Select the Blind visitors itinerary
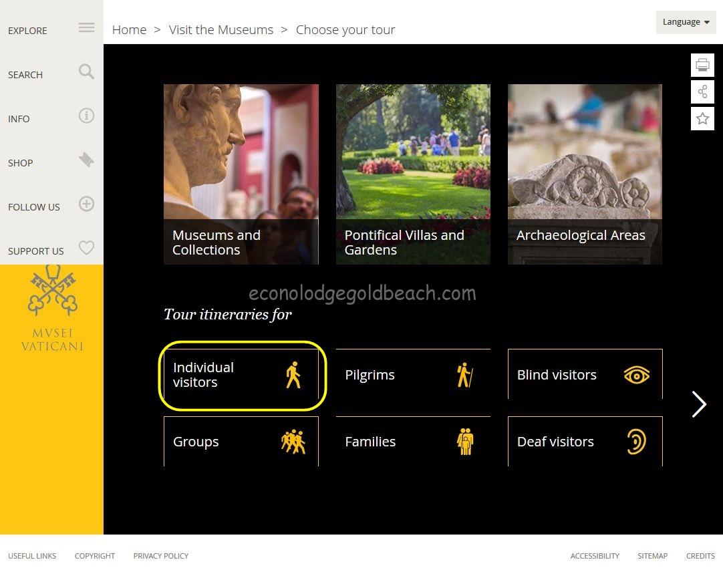Image resolution: width=723 pixels, height=588 pixels. (x=585, y=375)
